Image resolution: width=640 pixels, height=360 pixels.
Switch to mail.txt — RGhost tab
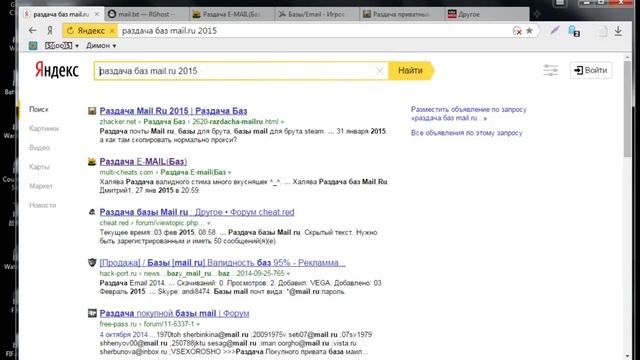point(146,14)
